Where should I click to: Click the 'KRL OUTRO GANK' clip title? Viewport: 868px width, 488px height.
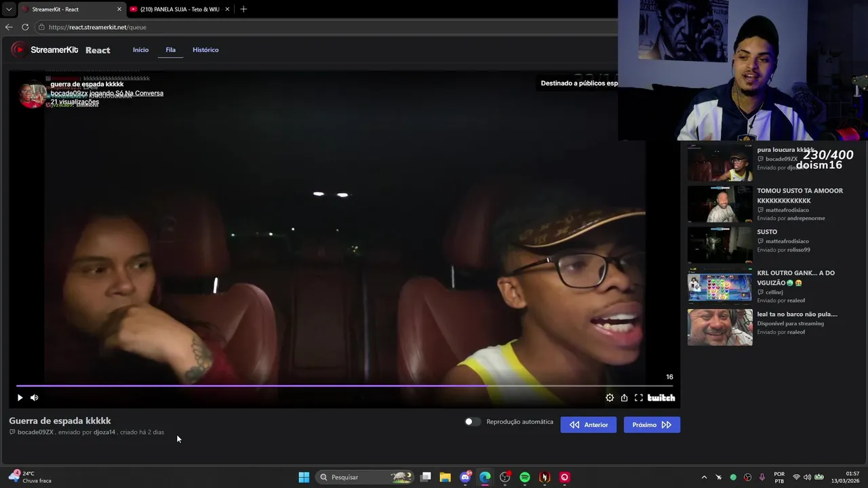point(796,278)
